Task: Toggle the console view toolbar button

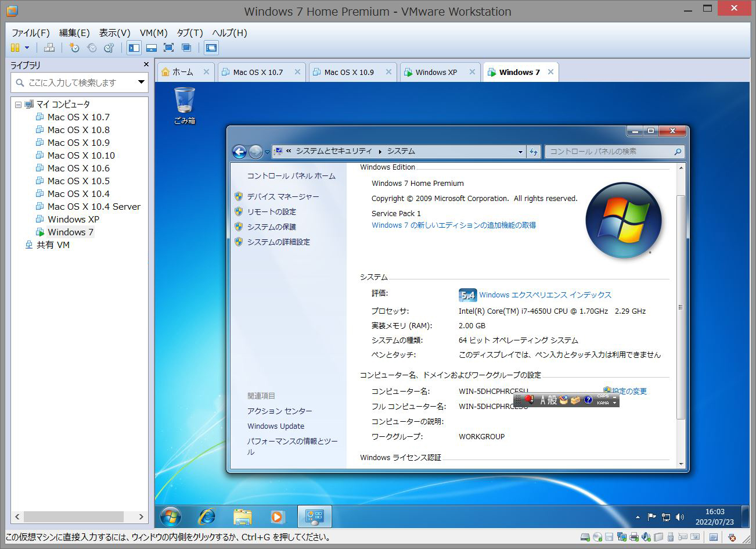Action: (x=211, y=48)
